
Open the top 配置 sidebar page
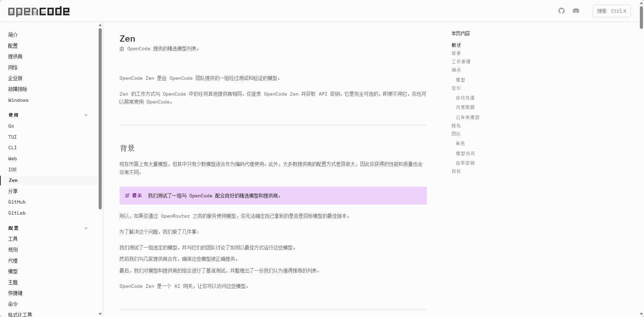[x=13, y=46]
